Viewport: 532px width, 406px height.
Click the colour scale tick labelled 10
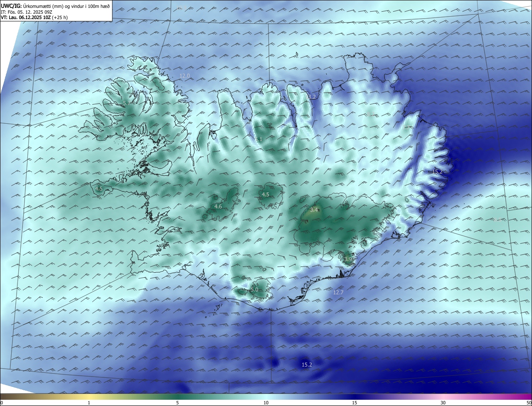[x=266, y=403]
